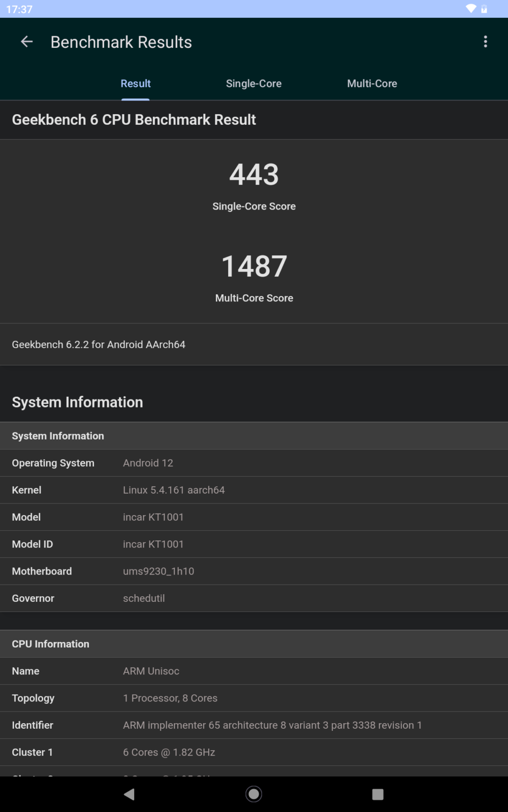Open recent apps with the square button

coord(377,794)
